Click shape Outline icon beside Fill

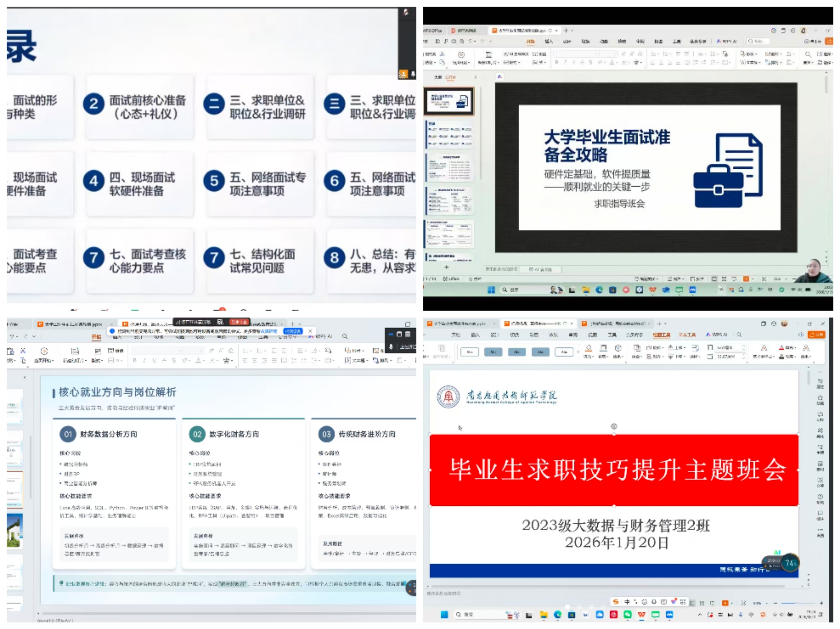pos(603,348)
